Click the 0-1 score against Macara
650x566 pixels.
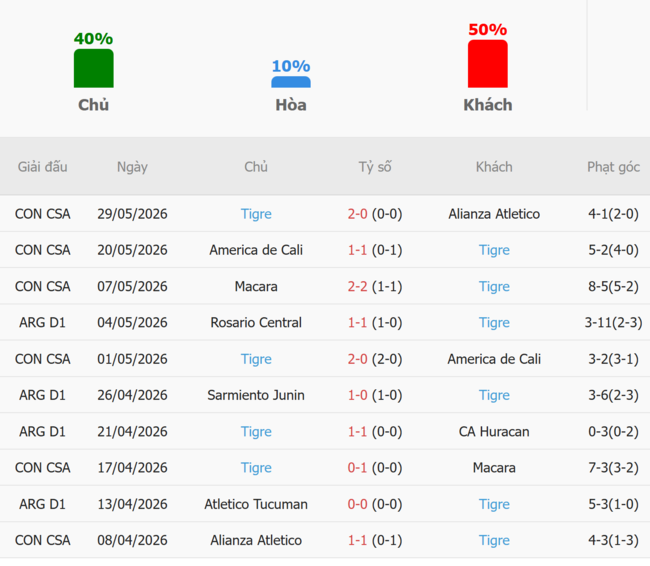(357, 468)
